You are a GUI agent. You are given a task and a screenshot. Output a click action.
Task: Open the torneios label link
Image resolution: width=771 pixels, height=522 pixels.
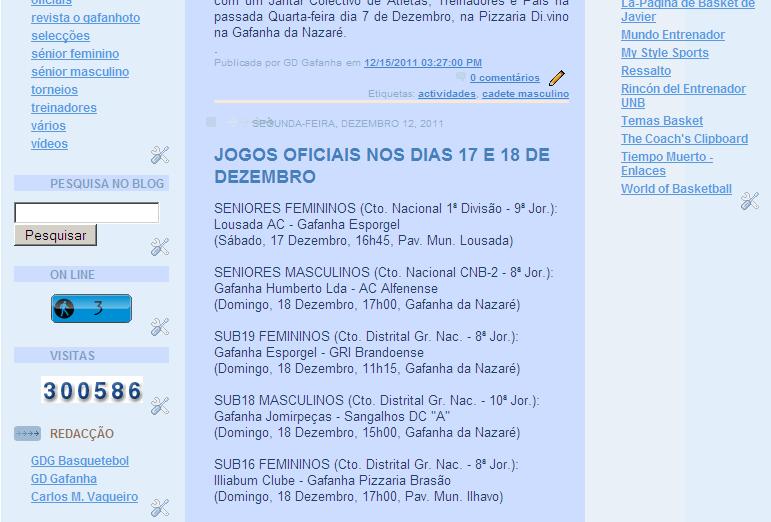(x=55, y=89)
